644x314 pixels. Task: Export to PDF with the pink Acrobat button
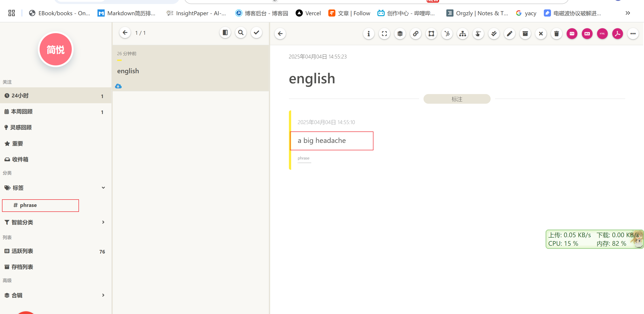(x=617, y=34)
